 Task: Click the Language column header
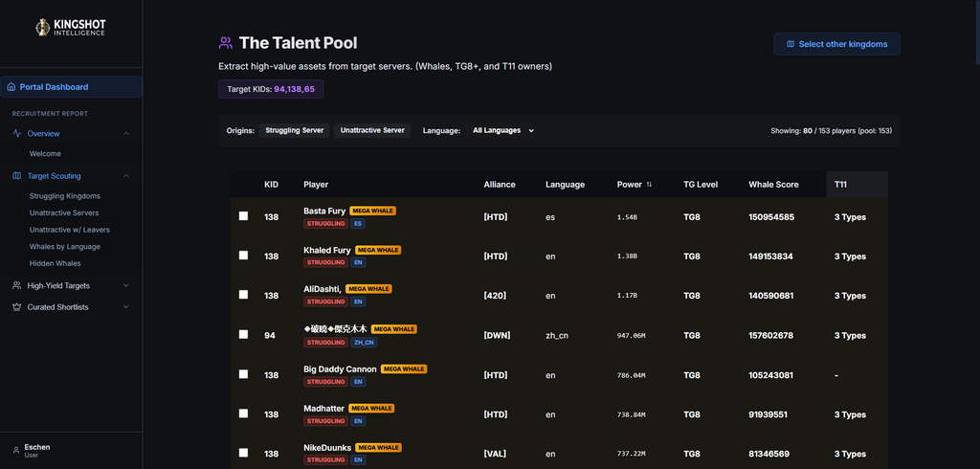click(565, 185)
